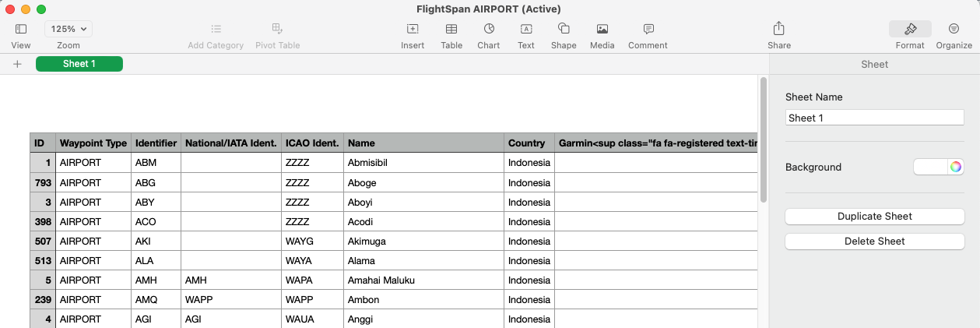Open the Background color fill dropdown
Viewport: 980px width, 328px height.
[x=930, y=167]
